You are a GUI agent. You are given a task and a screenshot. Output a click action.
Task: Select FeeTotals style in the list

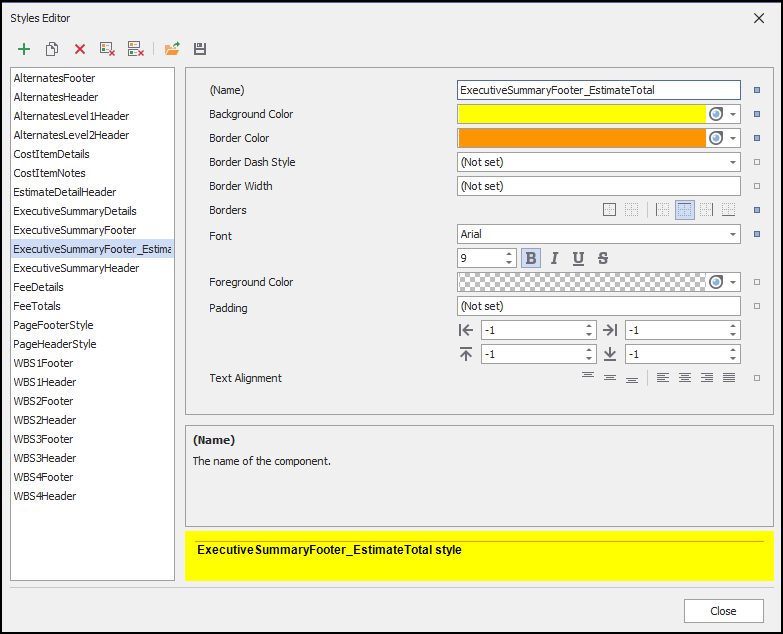click(92, 306)
